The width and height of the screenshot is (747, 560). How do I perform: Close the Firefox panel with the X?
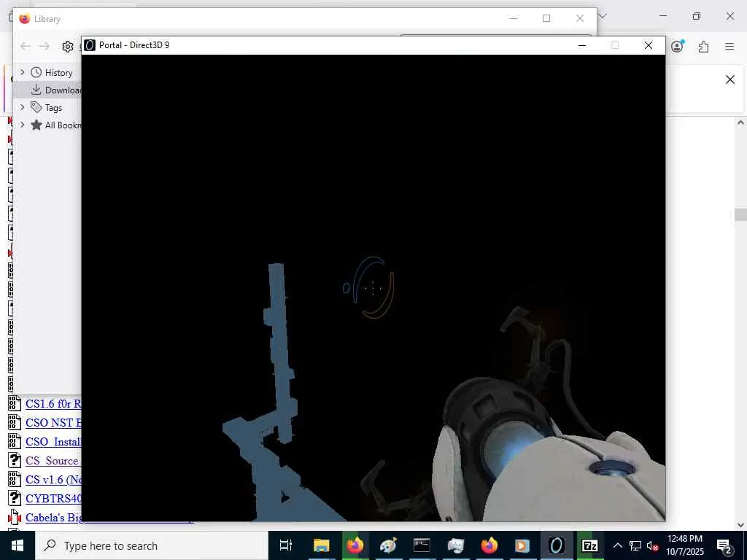[729, 79]
